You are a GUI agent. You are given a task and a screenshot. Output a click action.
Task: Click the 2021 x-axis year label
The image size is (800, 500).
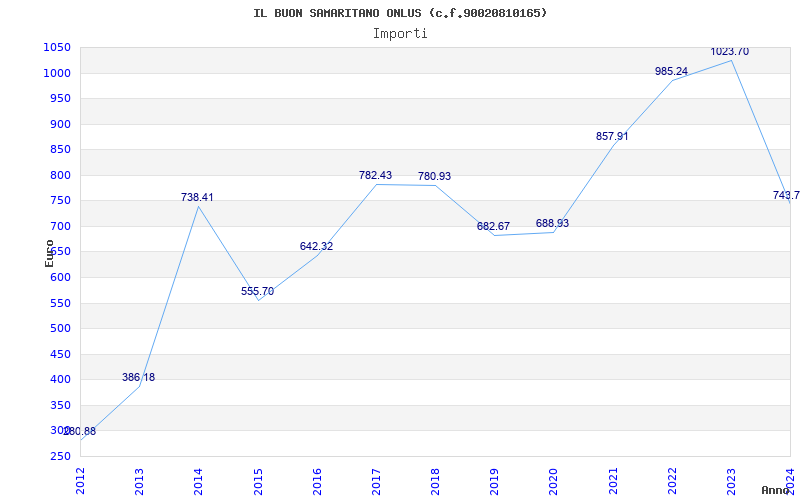click(x=613, y=481)
